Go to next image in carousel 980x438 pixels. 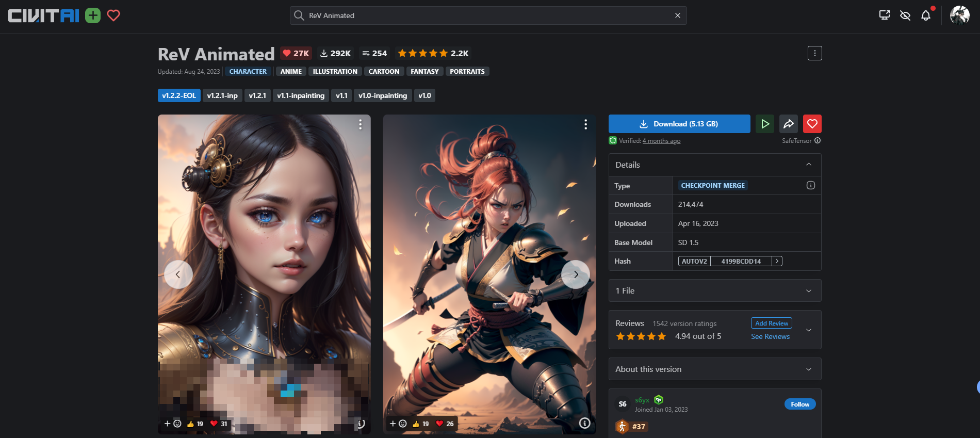pyautogui.click(x=576, y=274)
